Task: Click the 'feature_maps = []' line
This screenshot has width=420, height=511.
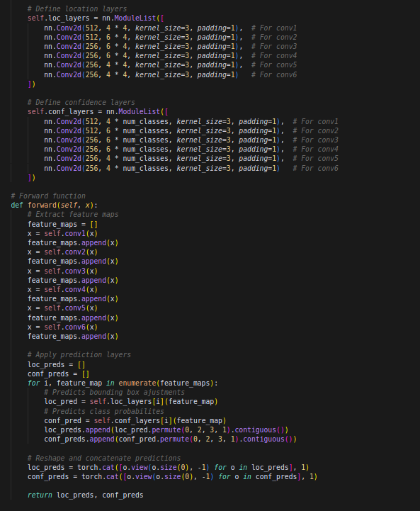Action: 62,224
